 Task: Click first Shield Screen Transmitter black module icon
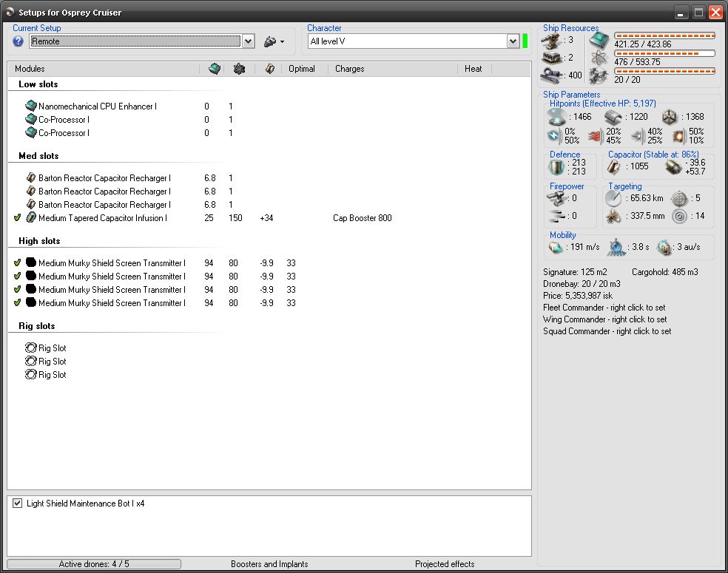click(31, 262)
